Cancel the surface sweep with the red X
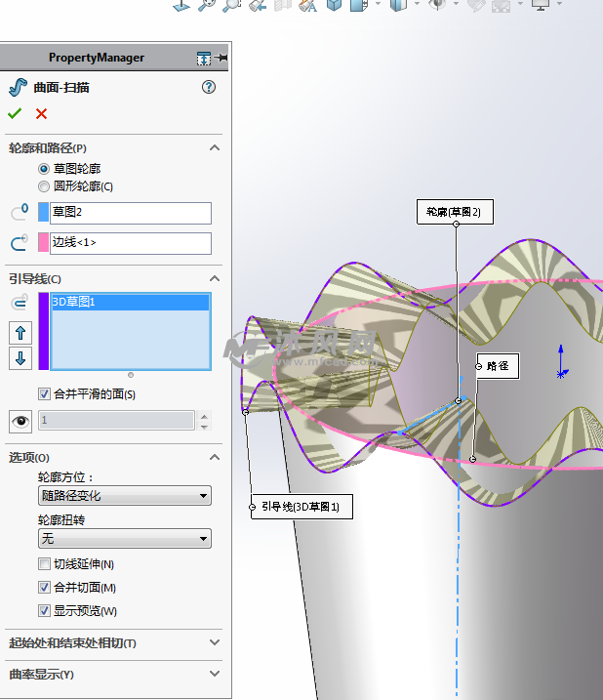Screen dimensions: 603x700 pos(41,113)
